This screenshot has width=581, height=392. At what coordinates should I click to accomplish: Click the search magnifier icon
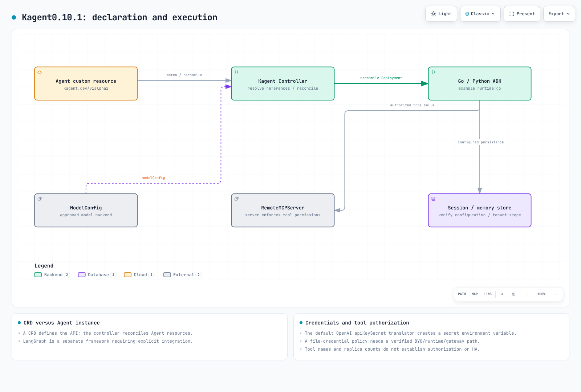point(502,294)
